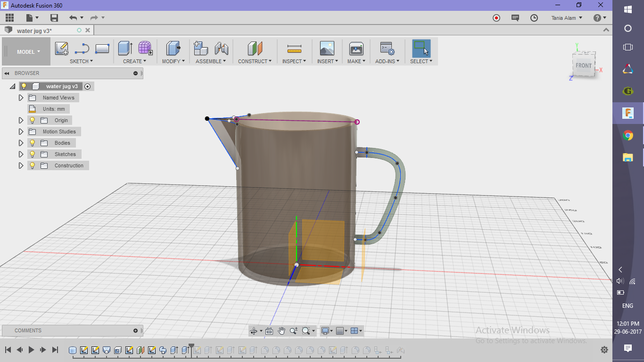Click the Save icon in quick access toolbar
The image size is (644, 362).
tap(54, 17)
